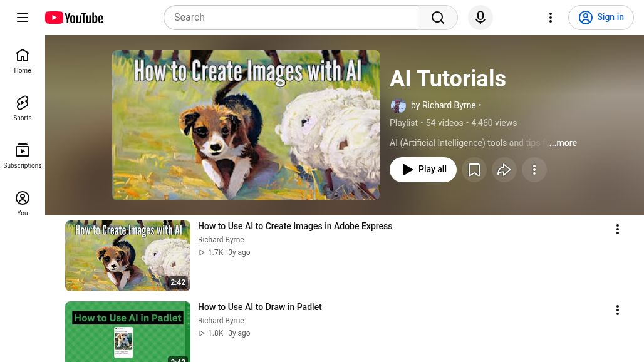Open the hamburger guide menu

click(x=23, y=18)
